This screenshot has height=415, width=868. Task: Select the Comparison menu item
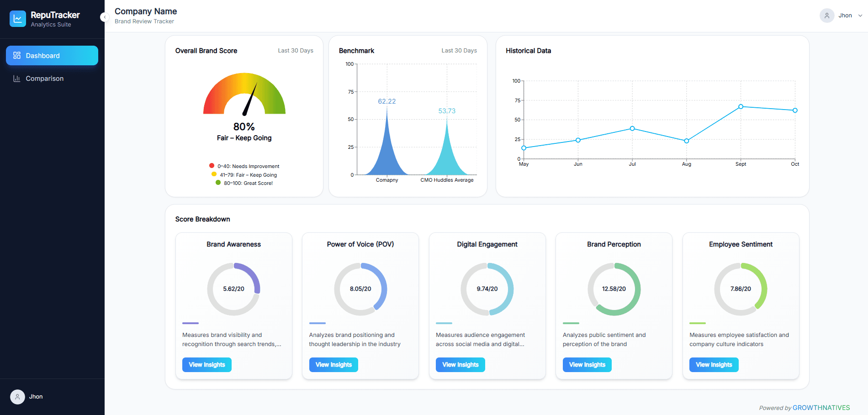pos(44,79)
